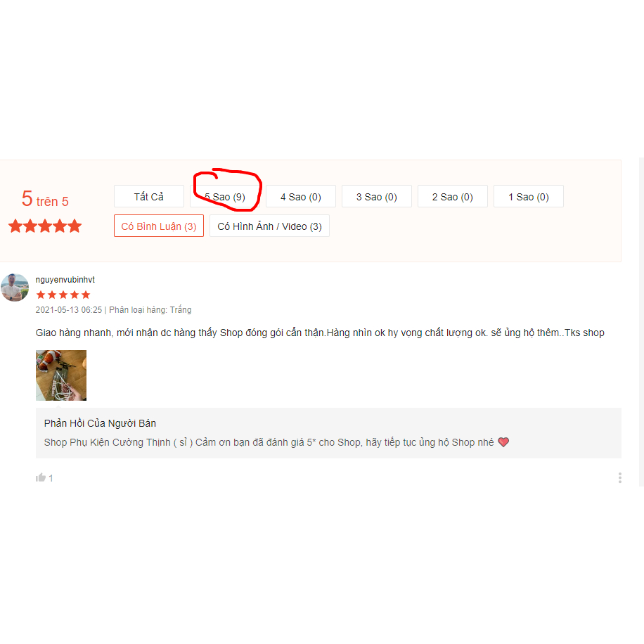Screen dimensions: 644x644
Task: Click the 5 trên 5 rating score
Action: coord(45,199)
